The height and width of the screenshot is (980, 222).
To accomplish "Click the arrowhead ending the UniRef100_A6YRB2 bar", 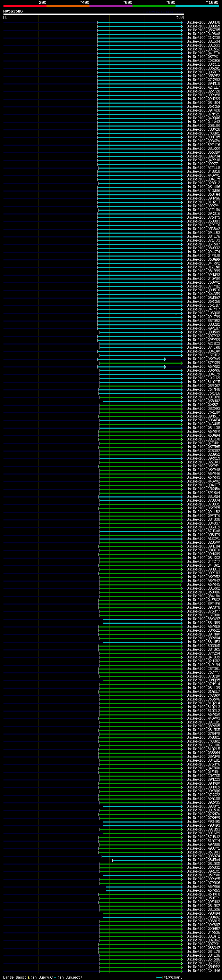I will [165, 367].
